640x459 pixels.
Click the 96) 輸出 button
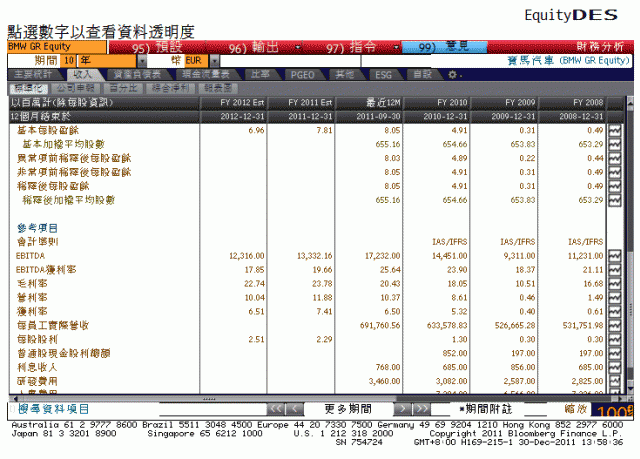[253, 47]
